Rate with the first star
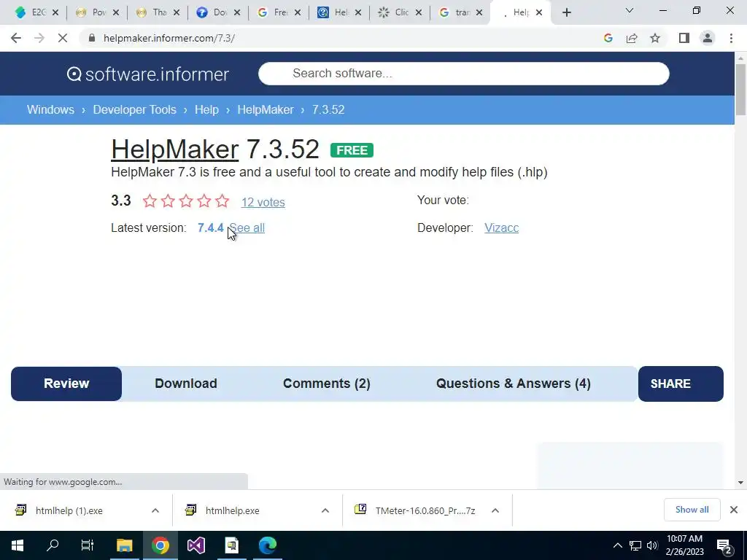Viewport: 747px width, 560px height. pyautogui.click(x=150, y=201)
